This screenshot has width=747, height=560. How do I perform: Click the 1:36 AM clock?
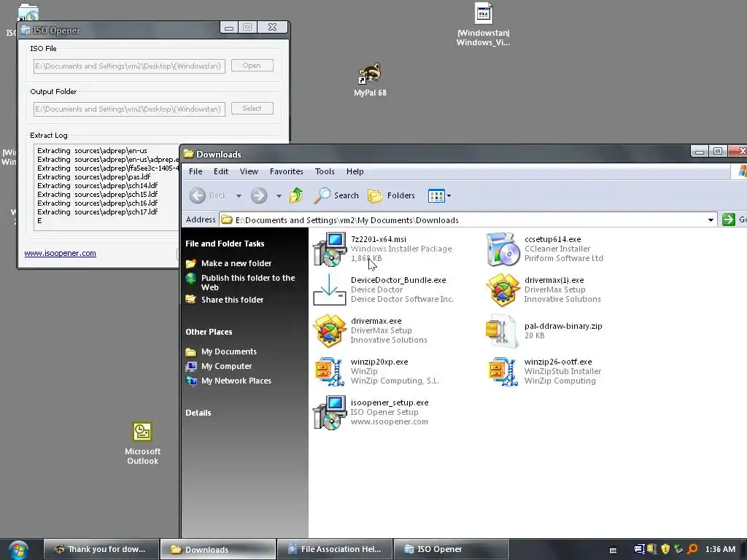point(720,550)
